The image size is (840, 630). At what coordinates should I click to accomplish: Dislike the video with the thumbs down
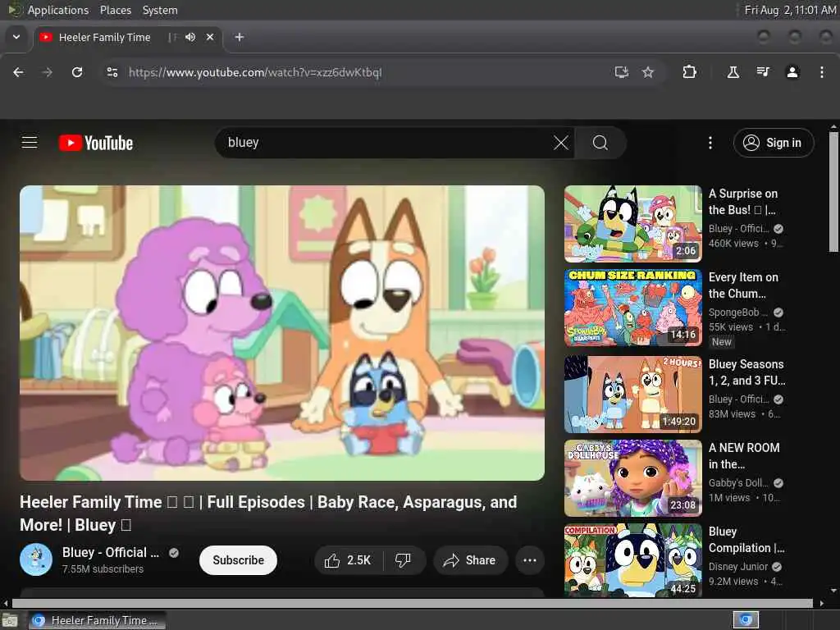tap(404, 560)
